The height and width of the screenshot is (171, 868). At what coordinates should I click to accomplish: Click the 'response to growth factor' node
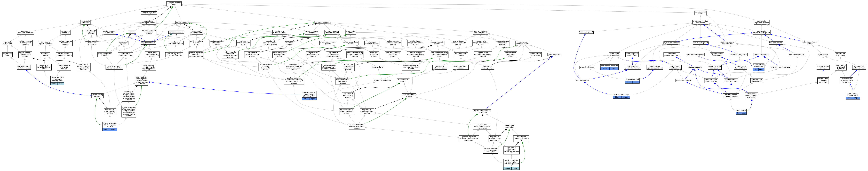(7, 43)
